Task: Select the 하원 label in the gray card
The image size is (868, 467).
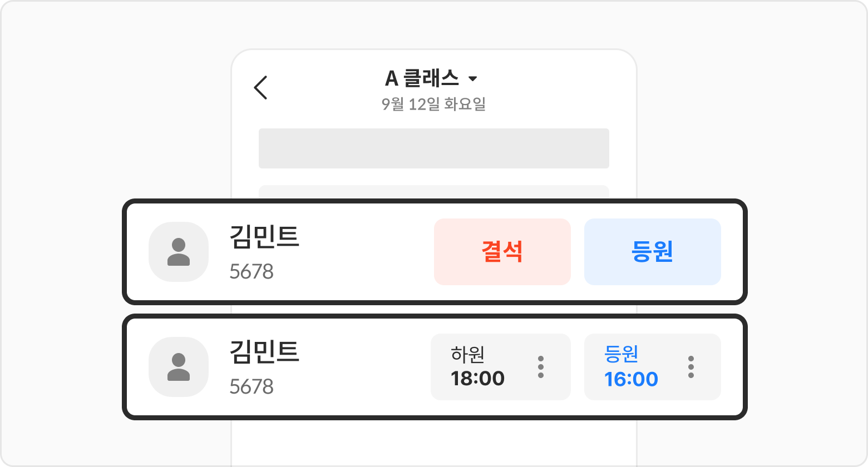Action: pyautogui.click(x=467, y=354)
